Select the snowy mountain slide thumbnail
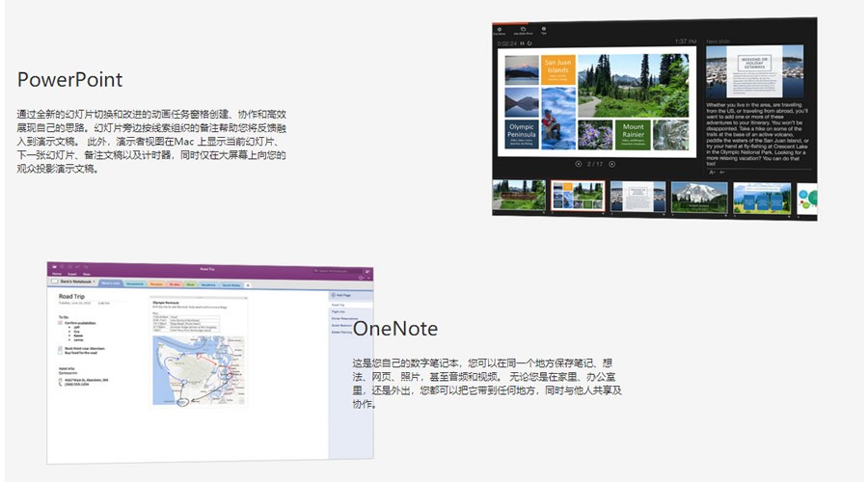Image resolution: width=868 pixels, height=482 pixels. click(699, 197)
